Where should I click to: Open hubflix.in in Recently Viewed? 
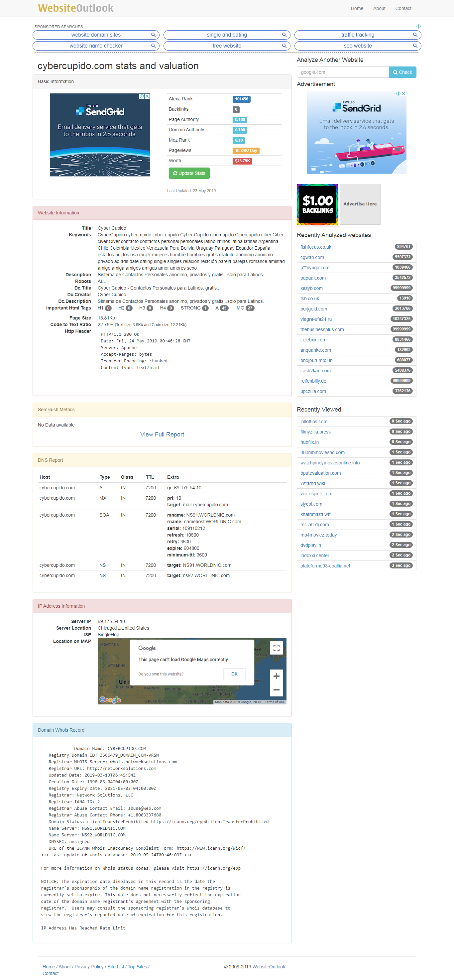tap(309, 442)
